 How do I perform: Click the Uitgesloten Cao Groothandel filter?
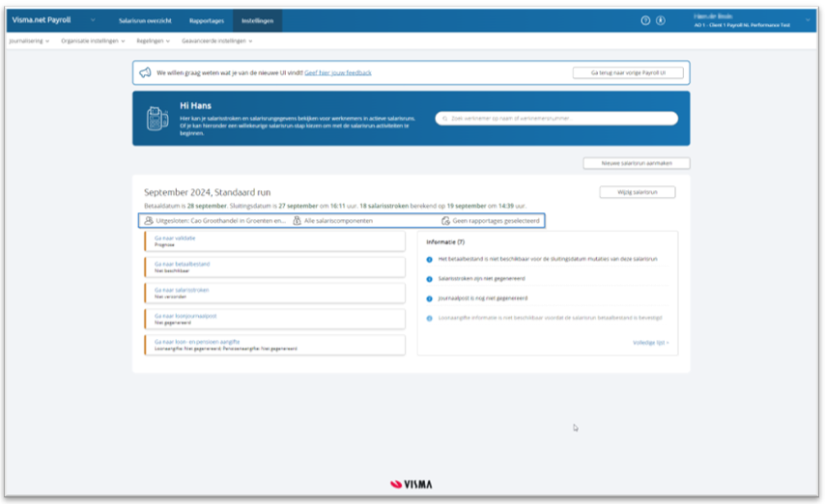coord(215,220)
